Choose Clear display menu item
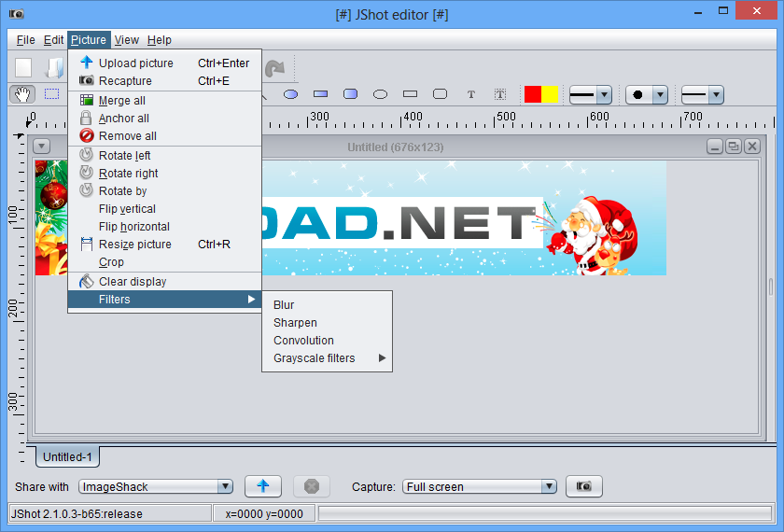 pyautogui.click(x=164, y=282)
